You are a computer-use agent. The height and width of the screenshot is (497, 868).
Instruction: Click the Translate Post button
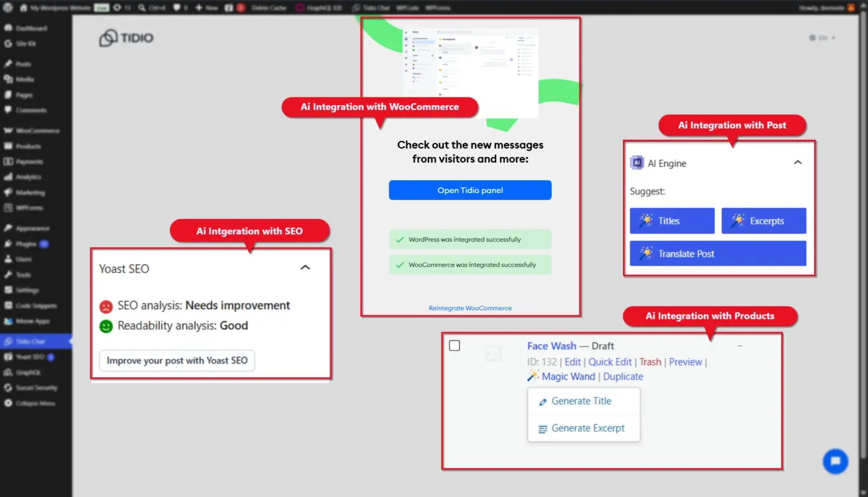click(718, 253)
